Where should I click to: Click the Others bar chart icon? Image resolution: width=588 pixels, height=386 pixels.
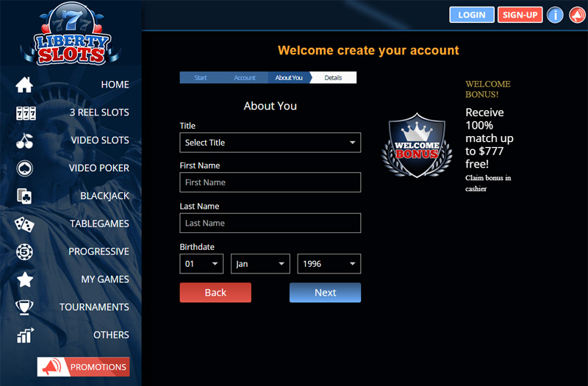pyautogui.click(x=25, y=335)
